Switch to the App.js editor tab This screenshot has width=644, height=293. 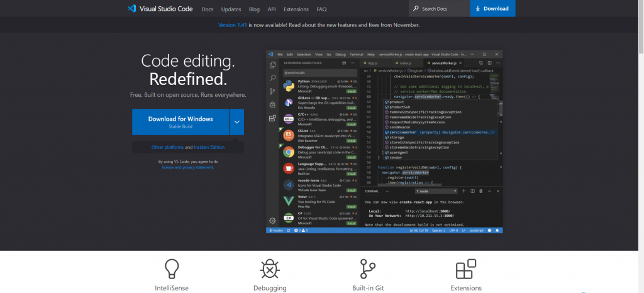click(371, 64)
